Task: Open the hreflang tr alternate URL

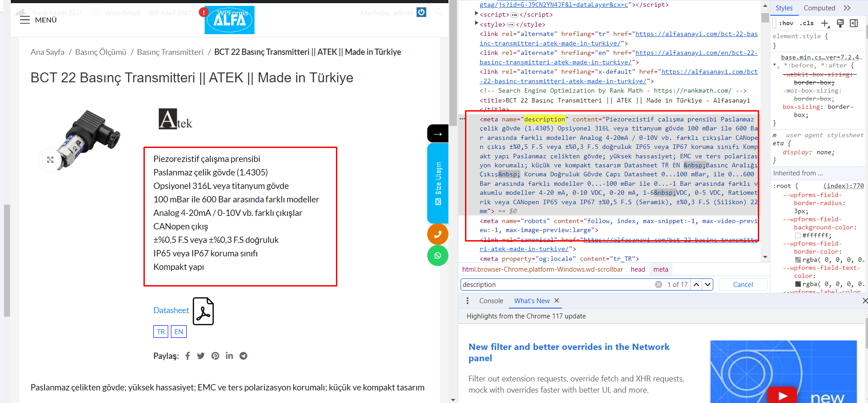Action: coord(618,39)
